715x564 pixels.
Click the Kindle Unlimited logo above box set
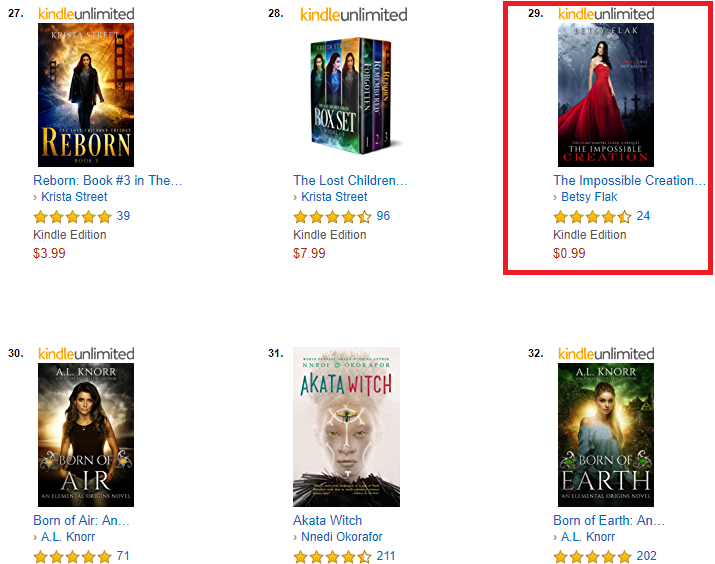tap(353, 15)
